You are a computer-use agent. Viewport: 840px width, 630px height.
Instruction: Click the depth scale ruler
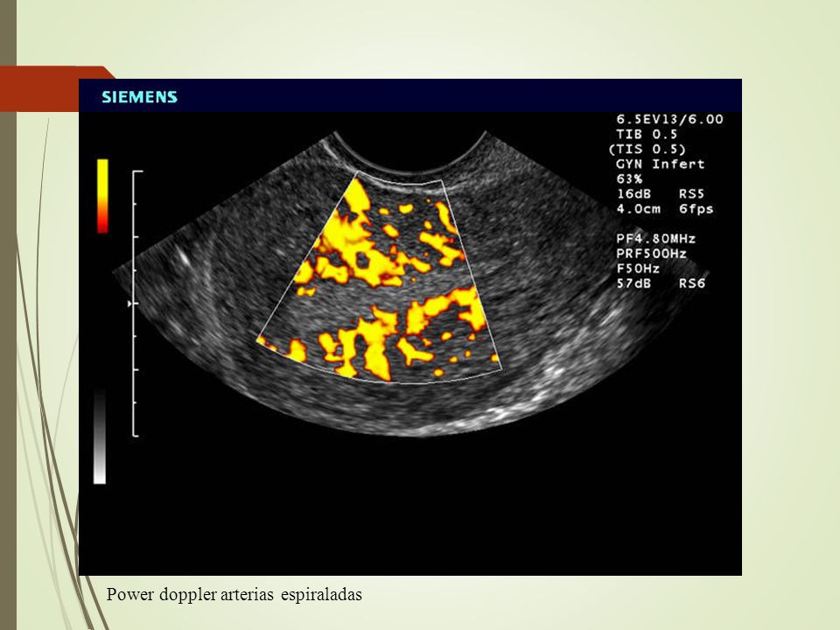pyautogui.click(x=137, y=304)
